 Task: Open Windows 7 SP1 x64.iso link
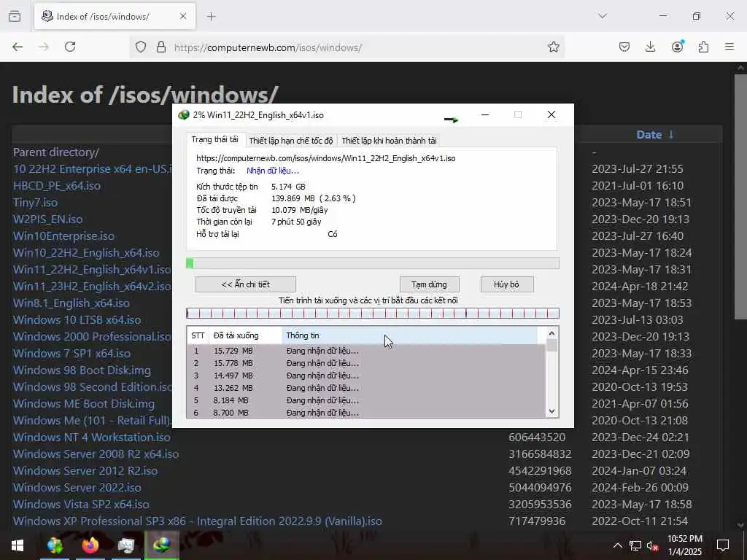72,354
